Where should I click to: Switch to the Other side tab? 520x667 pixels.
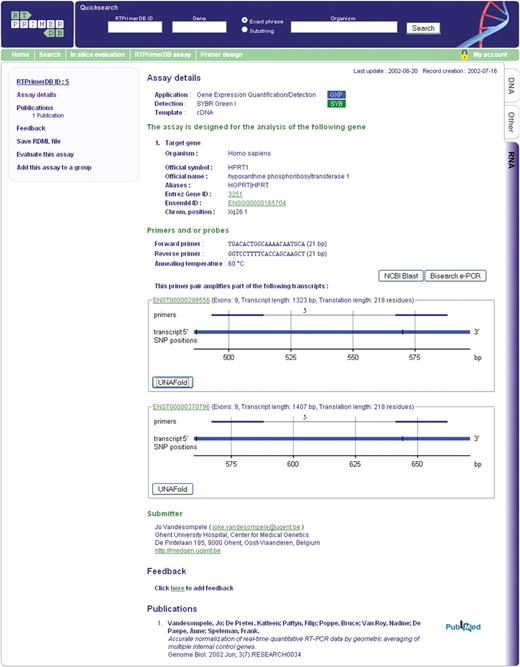tap(511, 123)
